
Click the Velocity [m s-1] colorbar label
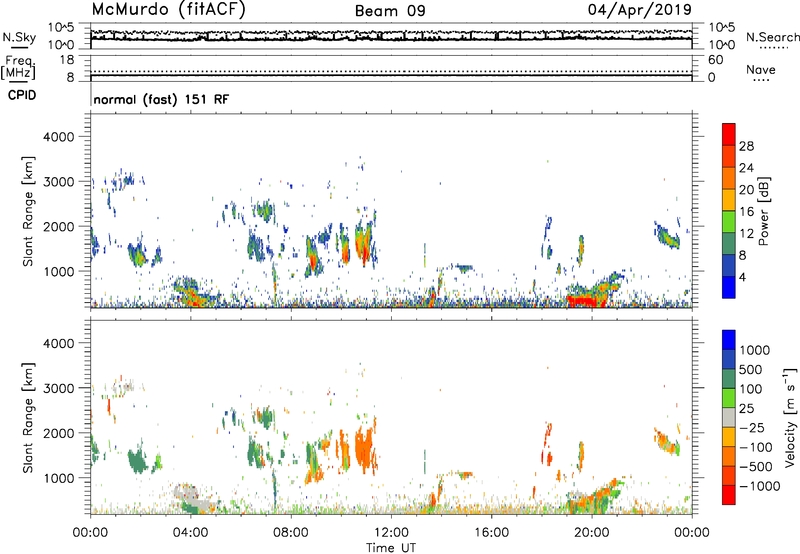[x=790, y=417]
